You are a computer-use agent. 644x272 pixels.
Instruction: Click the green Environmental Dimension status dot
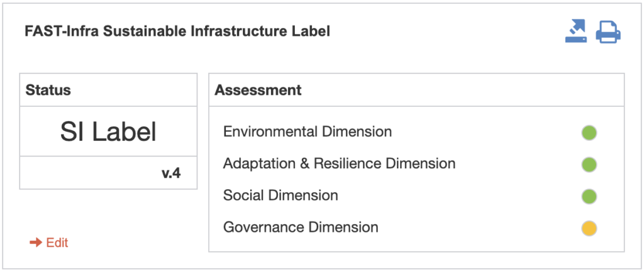point(589,133)
